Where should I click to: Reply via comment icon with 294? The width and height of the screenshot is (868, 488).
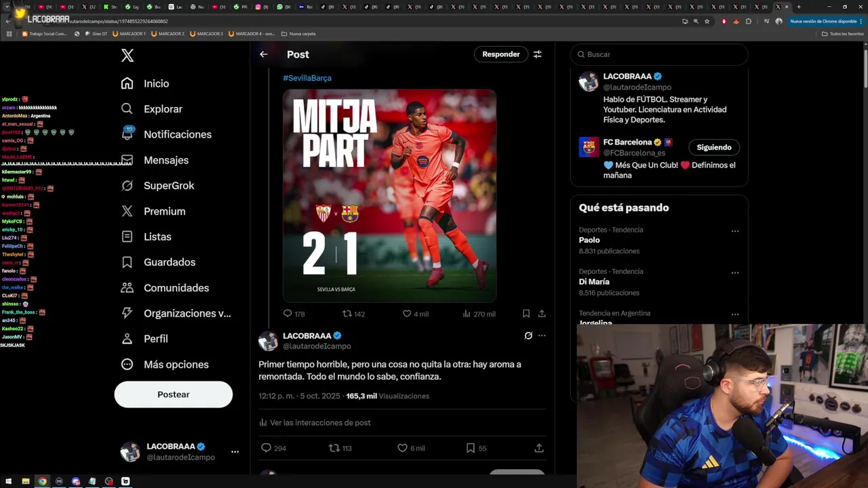pyautogui.click(x=266, y=448)
